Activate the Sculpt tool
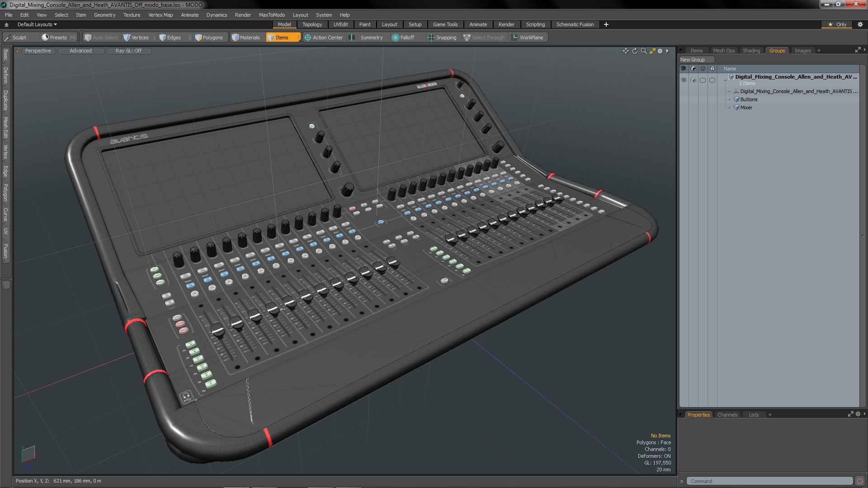 (x=16, y=38)
